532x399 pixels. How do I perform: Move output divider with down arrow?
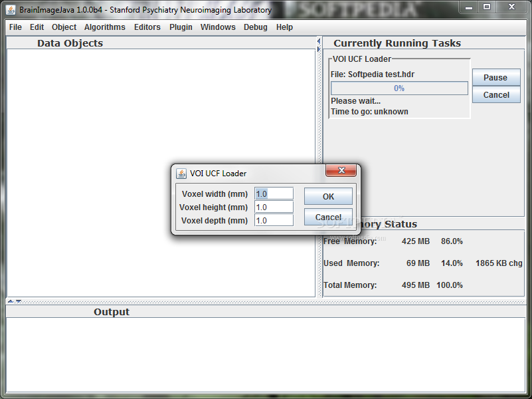[19, 301]
